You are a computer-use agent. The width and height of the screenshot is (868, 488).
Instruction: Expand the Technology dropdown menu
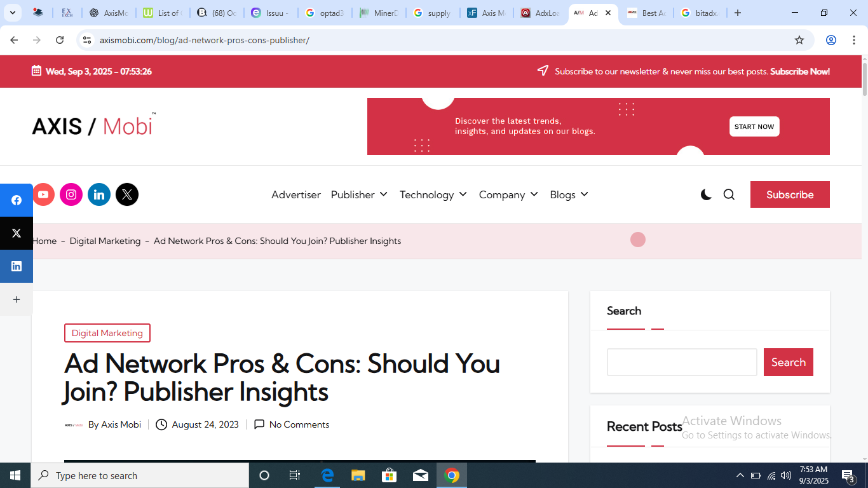pos(433,194)
